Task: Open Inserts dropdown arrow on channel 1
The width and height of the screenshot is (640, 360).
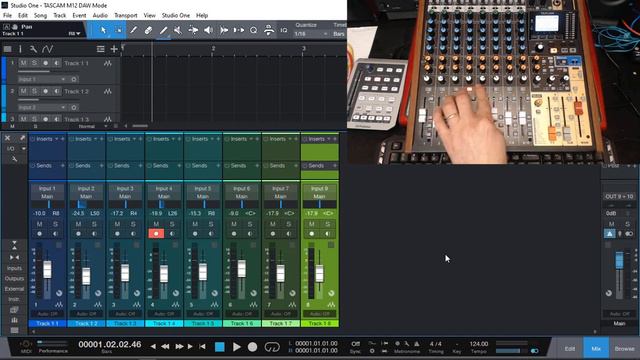Action: [x=56, y=139]
